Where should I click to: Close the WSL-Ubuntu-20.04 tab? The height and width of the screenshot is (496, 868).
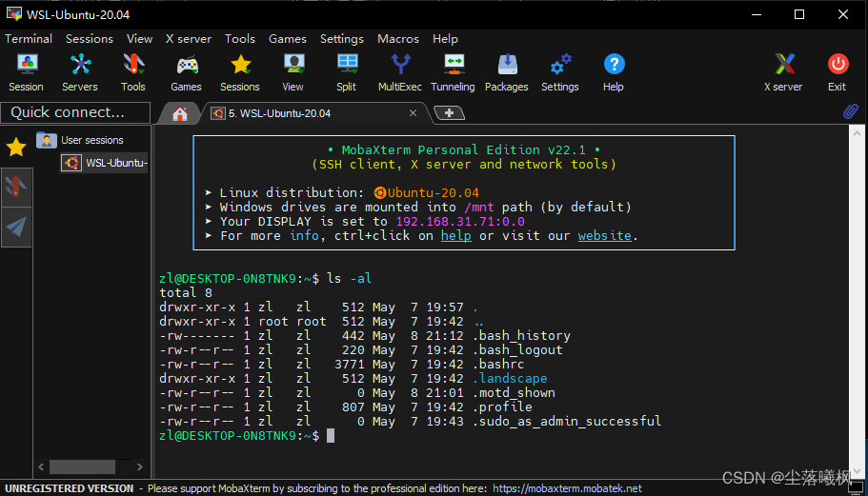click(x=413, y=112)
